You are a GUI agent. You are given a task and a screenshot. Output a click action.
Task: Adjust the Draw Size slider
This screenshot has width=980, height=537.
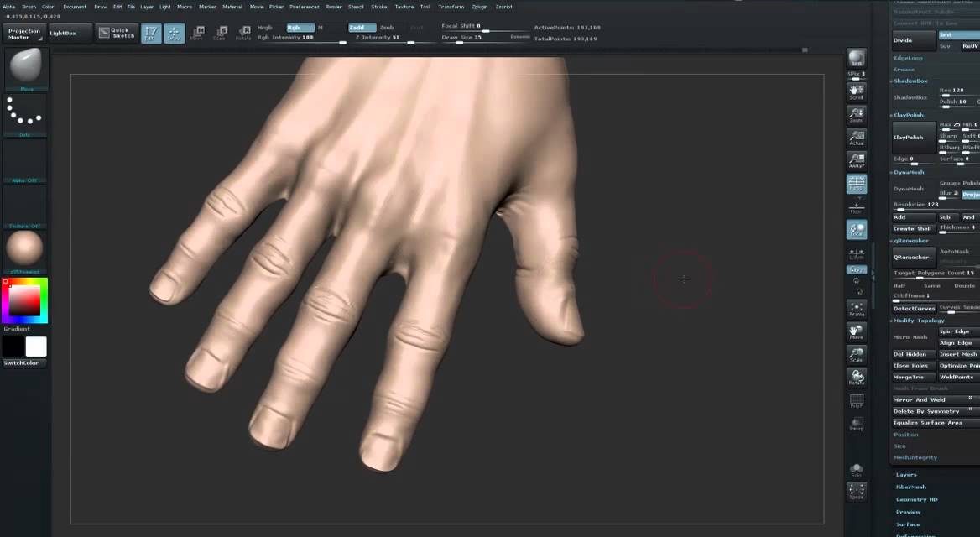pyautogui.click(x=485, y=38)
